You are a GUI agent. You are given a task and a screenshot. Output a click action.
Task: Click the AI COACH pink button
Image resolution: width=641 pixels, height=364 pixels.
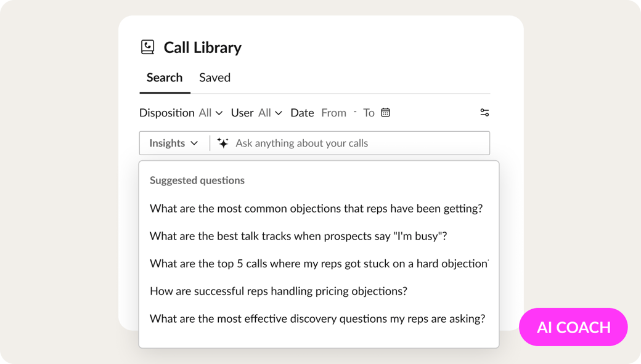tap(573, 327)
